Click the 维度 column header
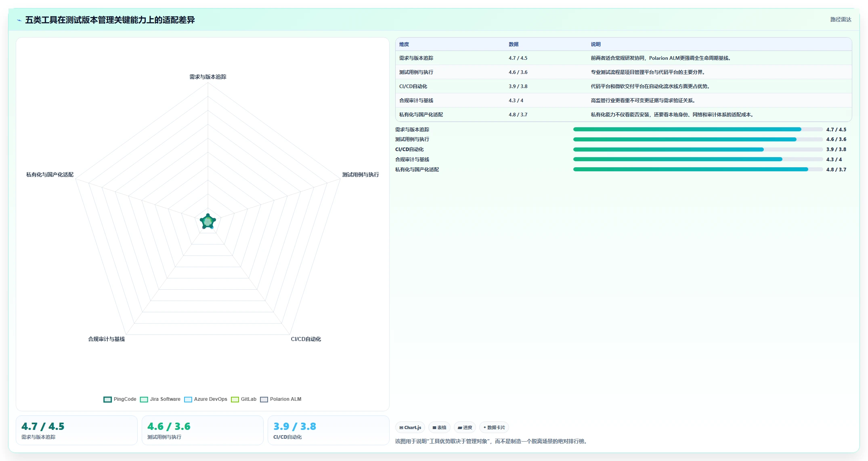This screenshot has height=461, width=868. [404, 44]
